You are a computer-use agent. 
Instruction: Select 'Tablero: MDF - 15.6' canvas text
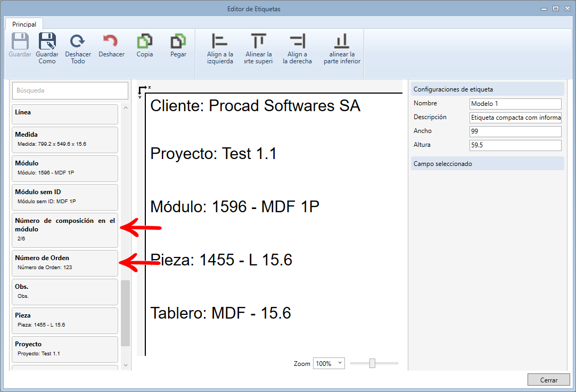click(x=220, y=313)
